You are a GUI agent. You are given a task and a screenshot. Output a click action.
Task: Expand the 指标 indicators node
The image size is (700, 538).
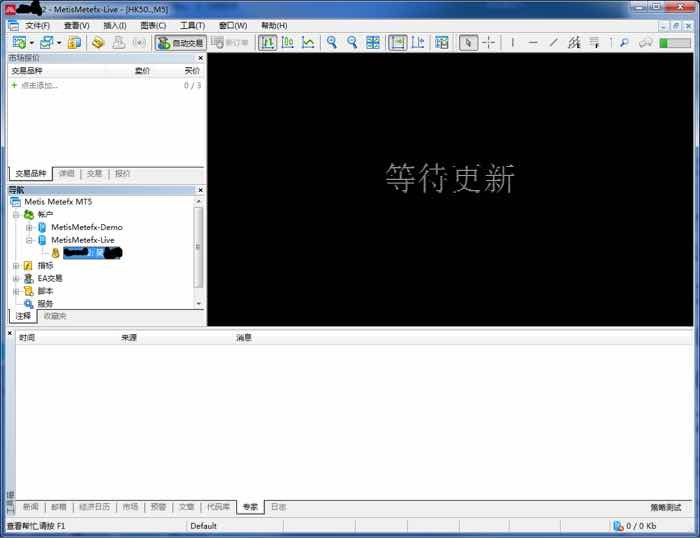pos(16,266)
